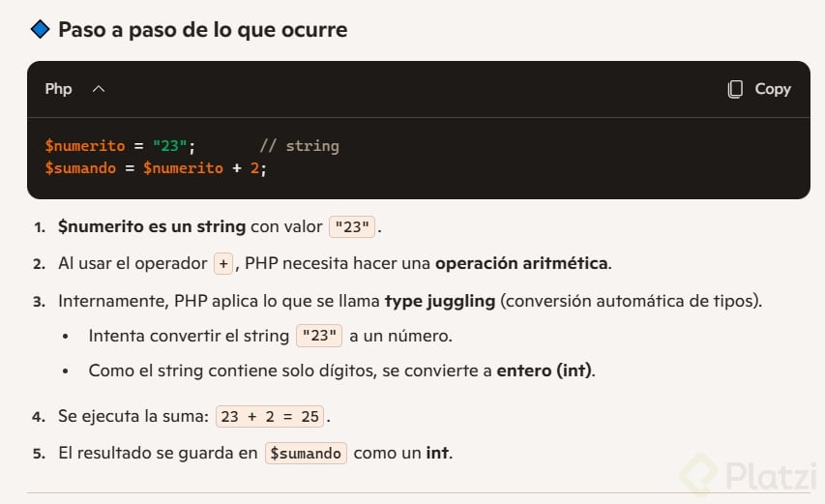This screenshot has width=825, height=504.
Task: Click the inline '23 + 2 = 25' chip
Action: click(x=271, y=417)
